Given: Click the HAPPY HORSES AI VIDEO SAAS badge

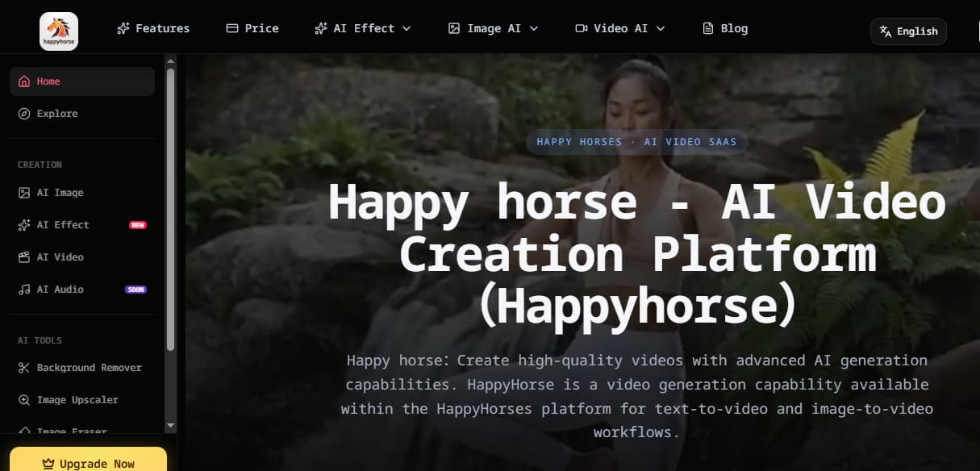Looking at the screenshot, I should pyautogui.click(x=636, y=141).
